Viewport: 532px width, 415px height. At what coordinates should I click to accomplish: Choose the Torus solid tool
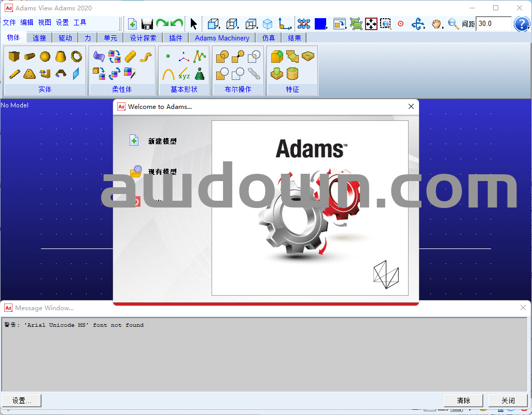(76, 56)
